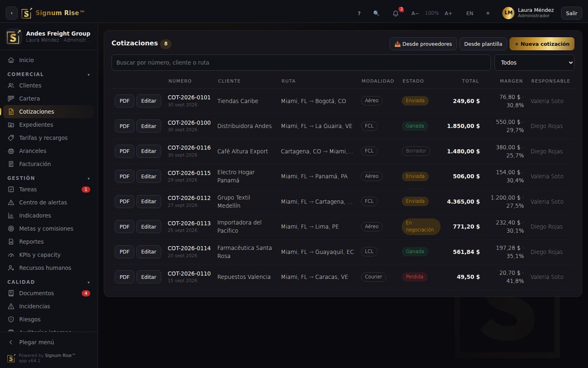Click the Perdida status badge
The height and width of the screenshot is (368, 588).
coord(415,277)
